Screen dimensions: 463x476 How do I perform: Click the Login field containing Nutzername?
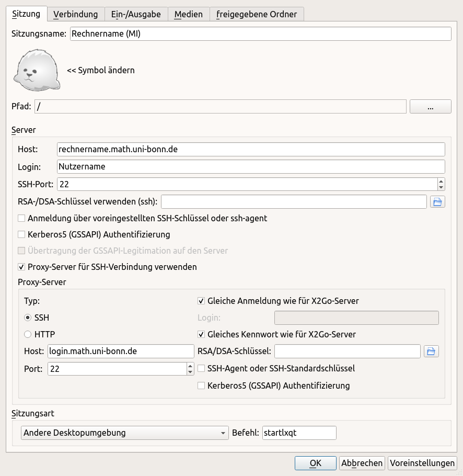click(x=251, y=167)
